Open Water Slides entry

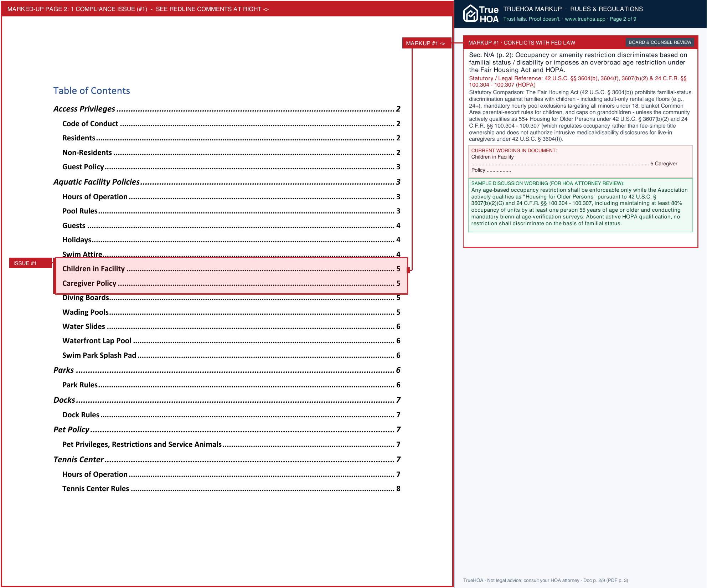point(231,326)
